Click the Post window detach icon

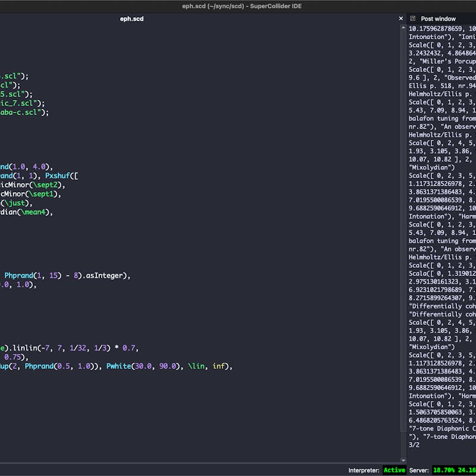(412, 18)
